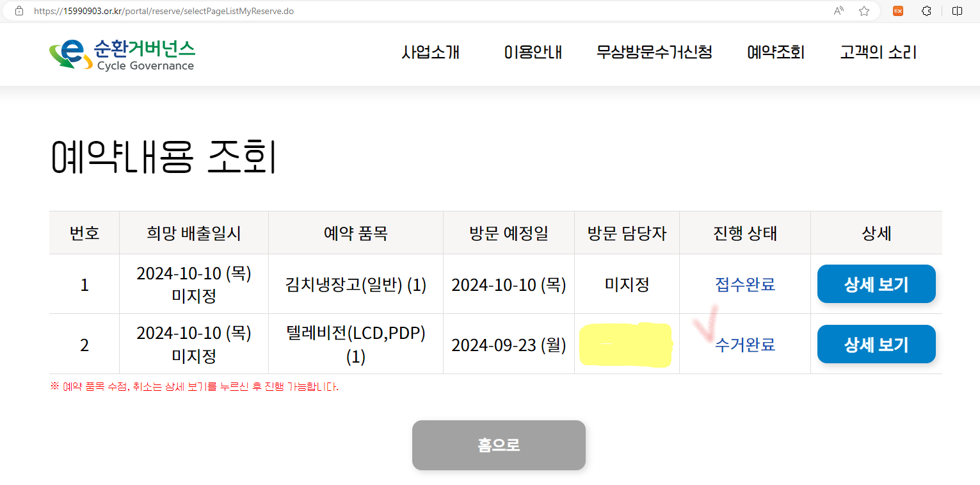980x485 pixels.
Task: Go to 무상방문수거신청 menu
Action: (x=654, y=53)
